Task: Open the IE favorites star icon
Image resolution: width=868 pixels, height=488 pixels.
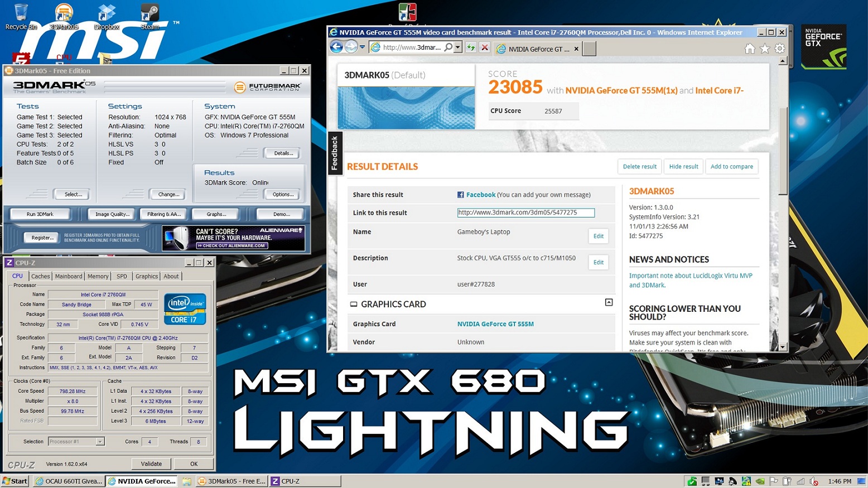Action: point(765,49)
